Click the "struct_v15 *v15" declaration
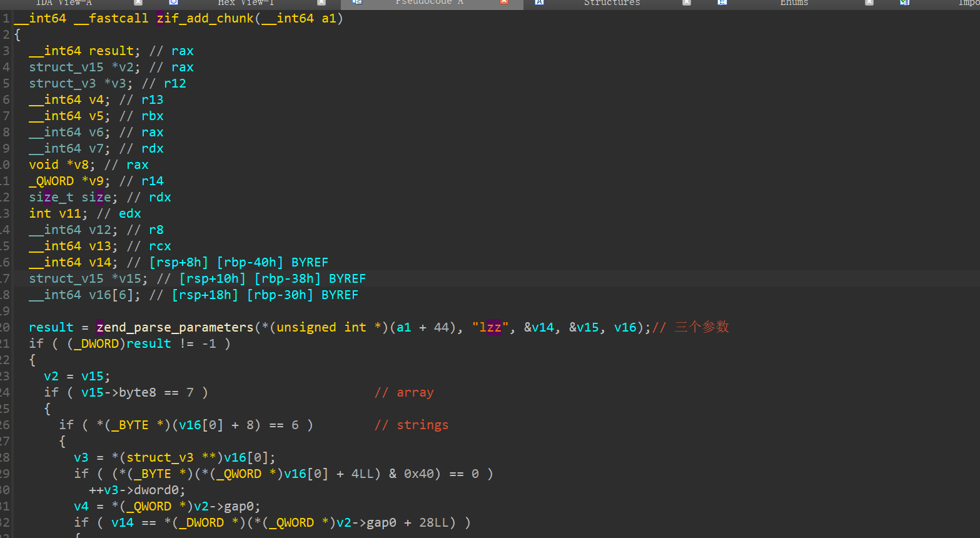The height and width of the screenshot is (538, 980). (x=88, y=278)
